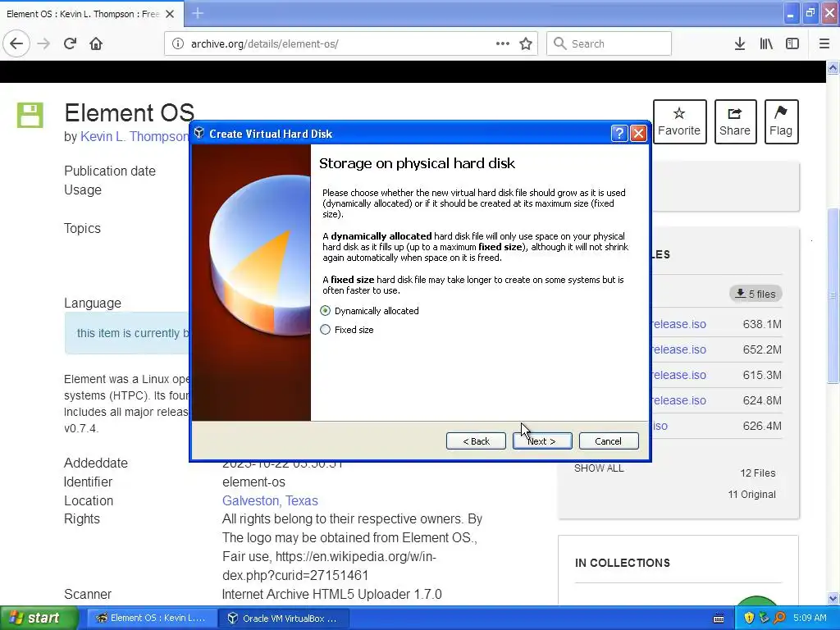Screen dimensions: 840x630
Task: Open the Galveston location link
Action: pos(252,500)
